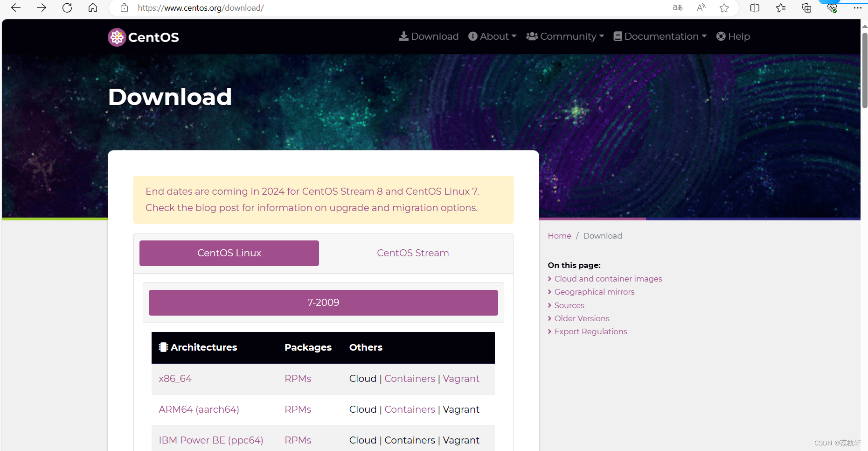Image resolution: width=868 pixels, height=451 pixels.
Task: Open the translate page icon in address bar
Action: point(678,8)
